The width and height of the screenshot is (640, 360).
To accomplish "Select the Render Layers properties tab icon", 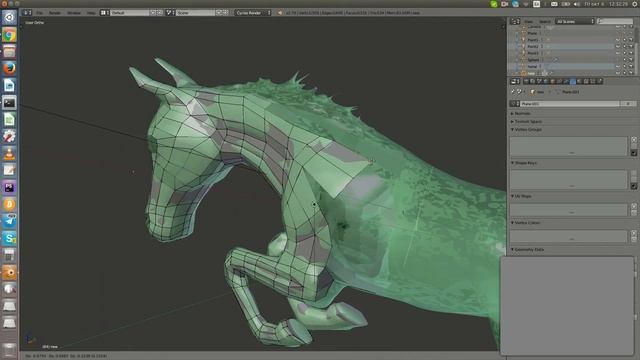I will 533,81.
